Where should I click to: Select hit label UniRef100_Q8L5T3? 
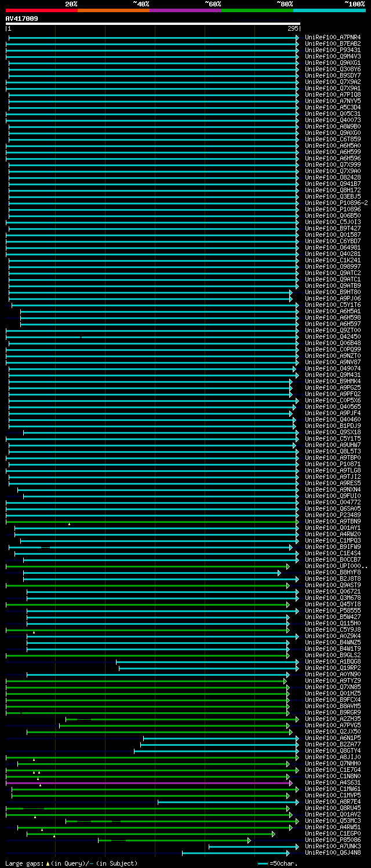[333, 451]
